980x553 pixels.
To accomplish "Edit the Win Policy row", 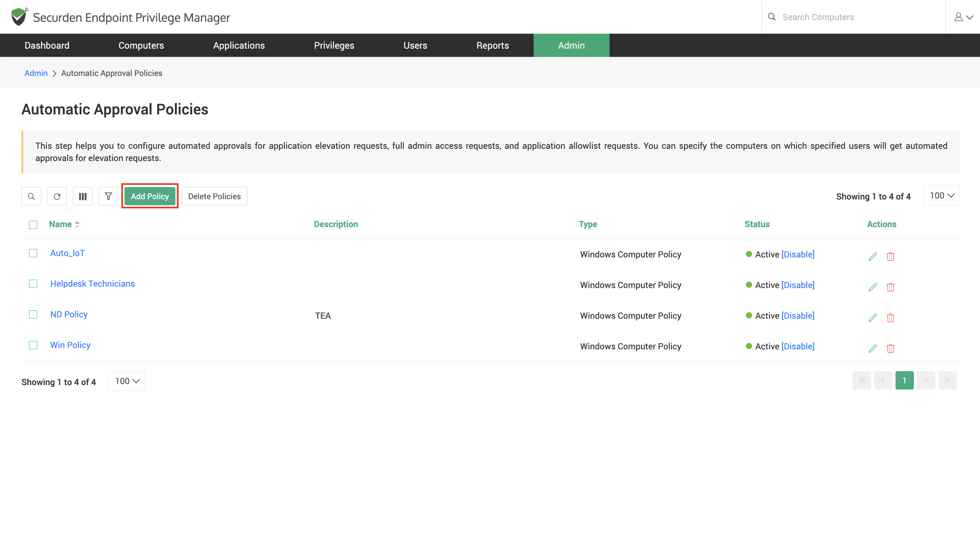I will 873,348.
